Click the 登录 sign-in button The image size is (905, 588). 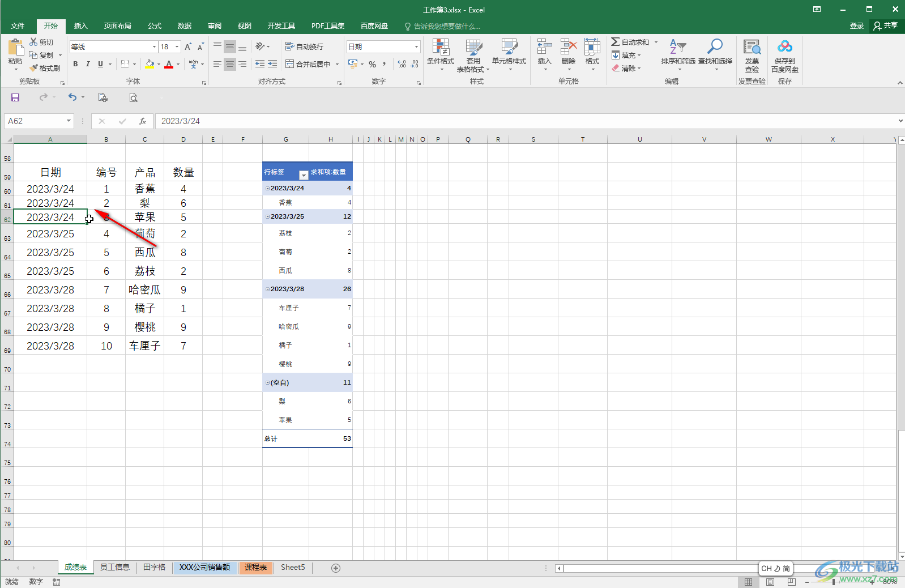point(857,26)
